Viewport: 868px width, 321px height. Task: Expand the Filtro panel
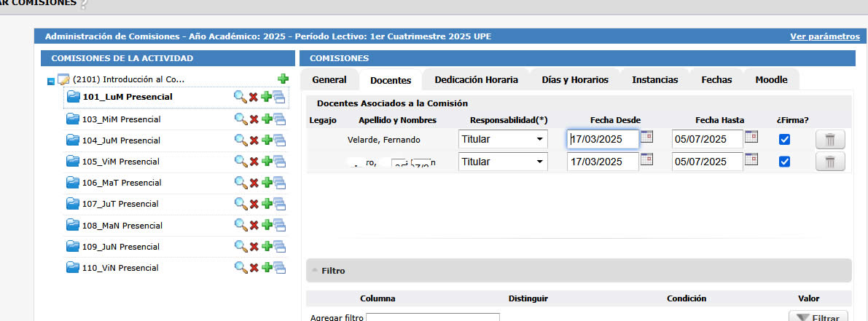click(333, 271)
